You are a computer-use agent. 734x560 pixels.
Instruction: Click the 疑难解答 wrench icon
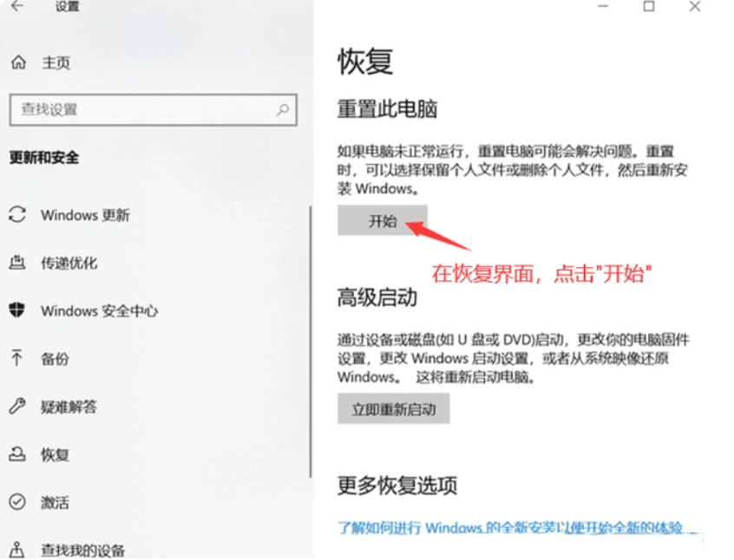[x=17, y=406]
